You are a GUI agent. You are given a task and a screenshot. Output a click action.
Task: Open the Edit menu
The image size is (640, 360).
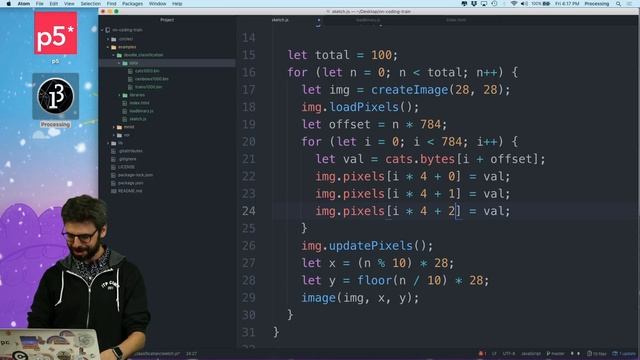53,4
